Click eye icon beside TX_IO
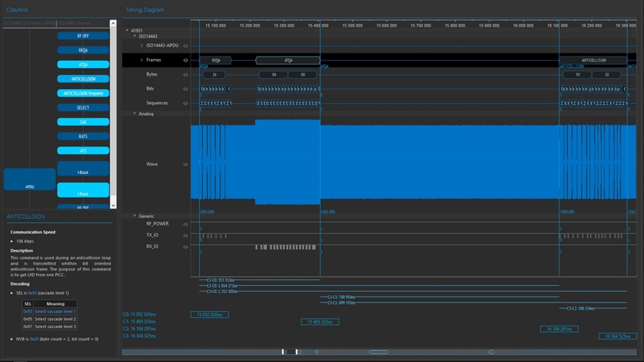 (186, 236)
